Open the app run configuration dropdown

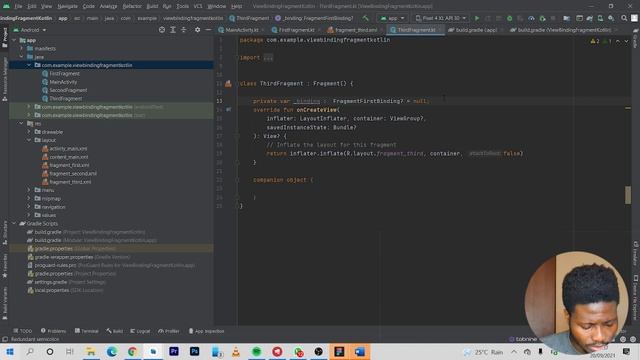[x=392, y=18]
